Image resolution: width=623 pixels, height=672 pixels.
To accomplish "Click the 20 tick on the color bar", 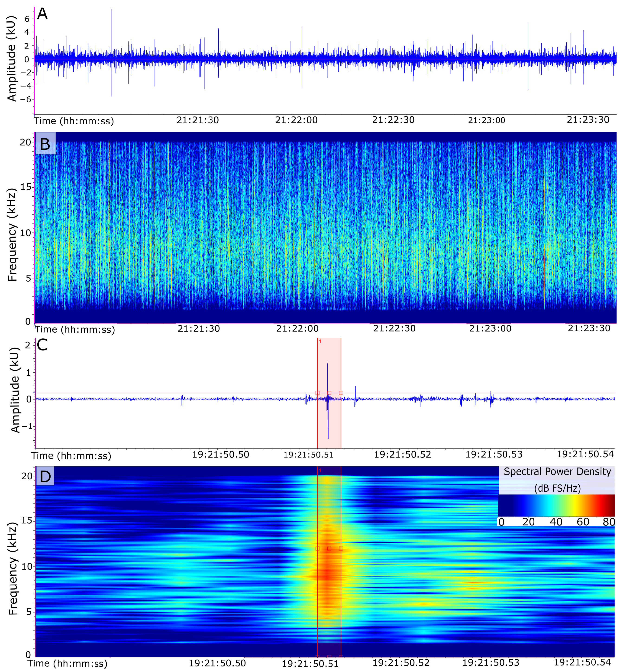I will [x=529, y=522].
